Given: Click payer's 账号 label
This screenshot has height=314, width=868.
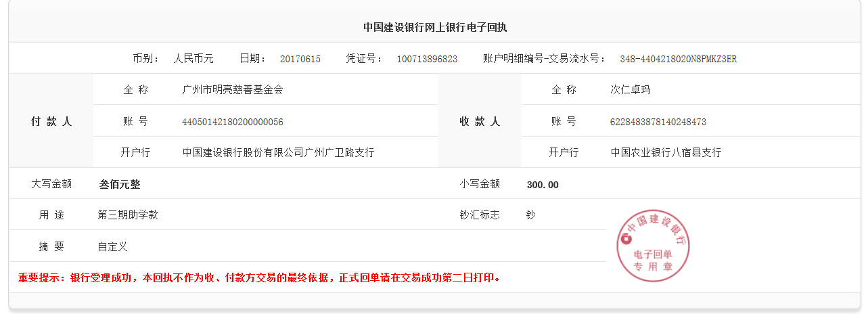Looking at the screenshot, I should (135, 121).
